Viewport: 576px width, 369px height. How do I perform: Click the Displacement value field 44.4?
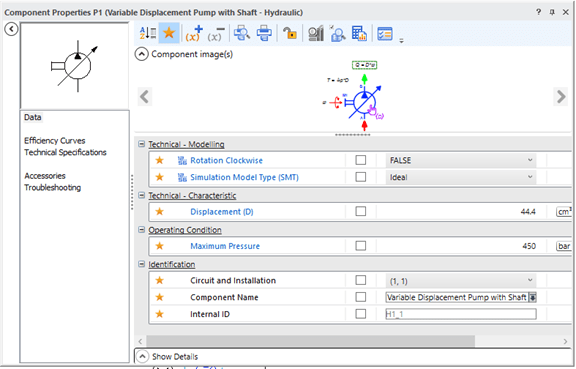pyautogui.click(x=461, y=212)
